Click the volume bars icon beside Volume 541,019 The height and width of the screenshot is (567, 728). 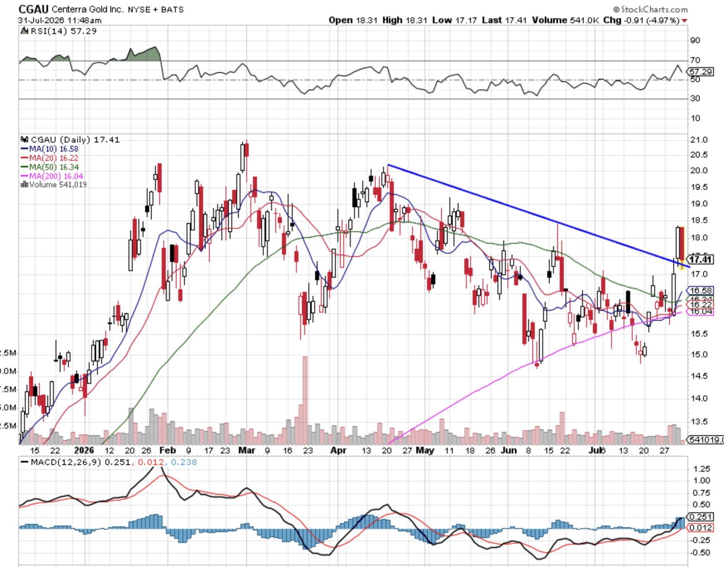(x=24, y=184)
